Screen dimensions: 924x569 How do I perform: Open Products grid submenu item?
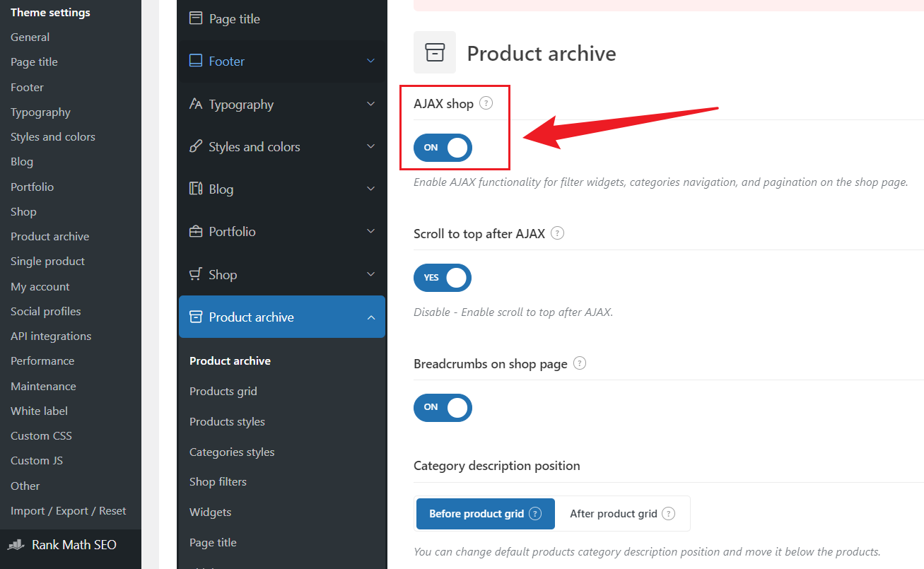pyautogui.click(x=223, y=392)
